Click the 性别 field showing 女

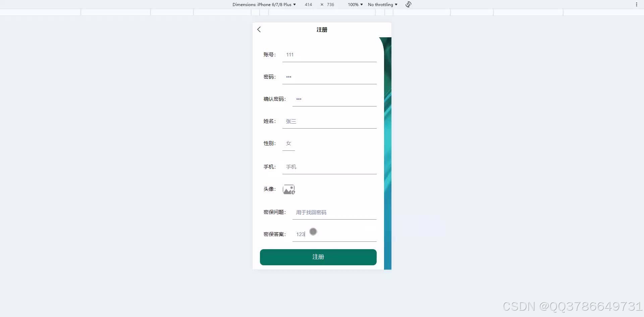coord(288,143)
